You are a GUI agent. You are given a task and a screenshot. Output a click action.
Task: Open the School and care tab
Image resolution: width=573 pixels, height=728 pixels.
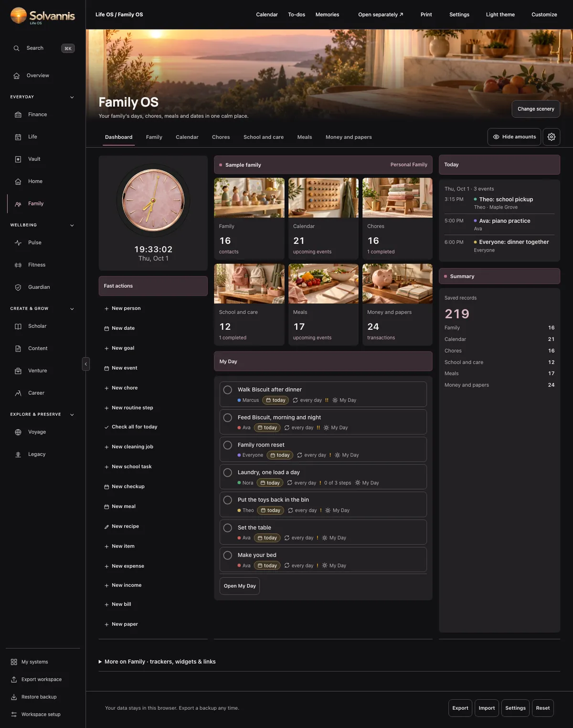pos(264,137)
